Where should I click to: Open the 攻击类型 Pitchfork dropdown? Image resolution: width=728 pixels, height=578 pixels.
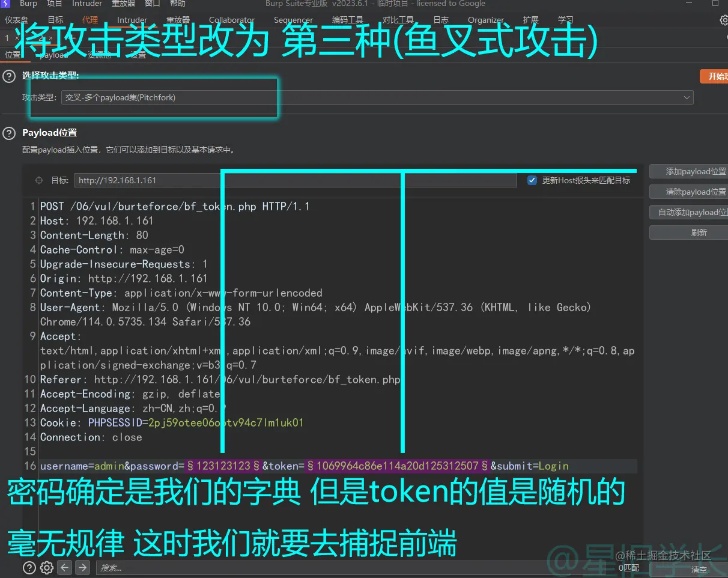(x=377, y=97)
